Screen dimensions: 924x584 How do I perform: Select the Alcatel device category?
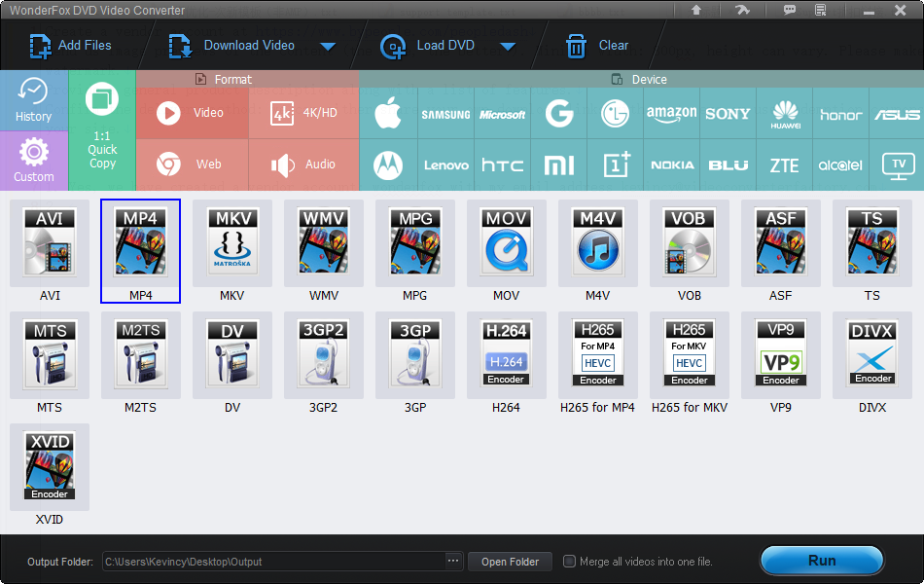click(x=841, y=165)
